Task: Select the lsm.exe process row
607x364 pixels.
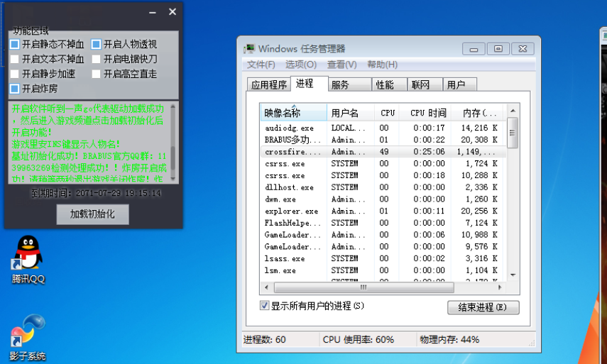Action: click(383, 270)
